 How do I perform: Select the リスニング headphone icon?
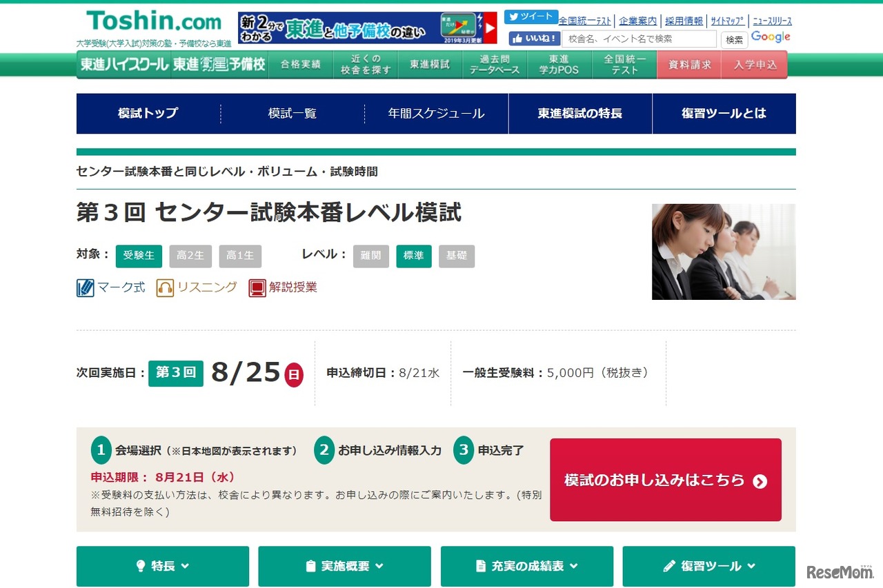point(166,287)
